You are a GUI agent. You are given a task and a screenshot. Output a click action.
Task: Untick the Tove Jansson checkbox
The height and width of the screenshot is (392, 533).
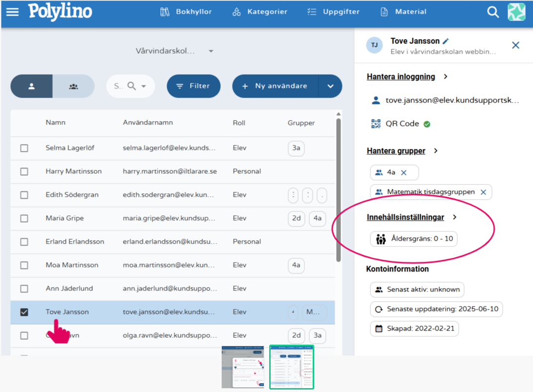coord(24,312)
